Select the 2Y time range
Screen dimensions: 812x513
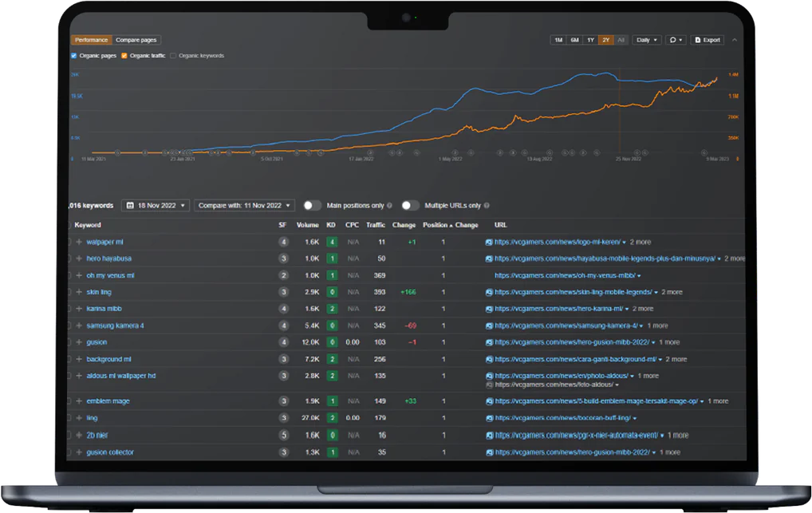pos(606,40)
